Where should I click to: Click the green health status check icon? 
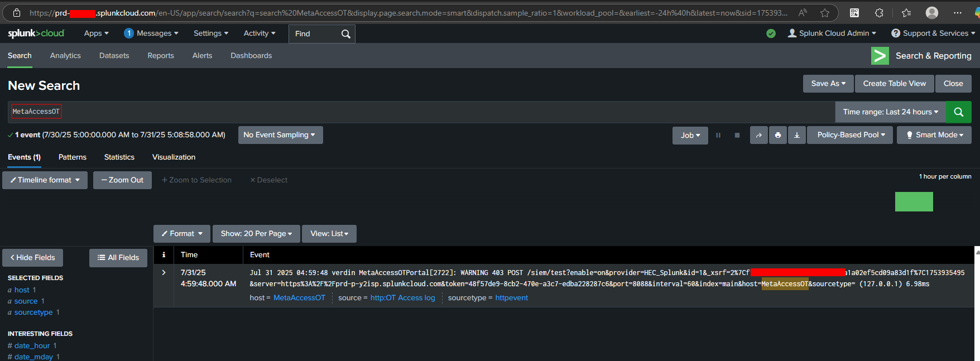771,33
